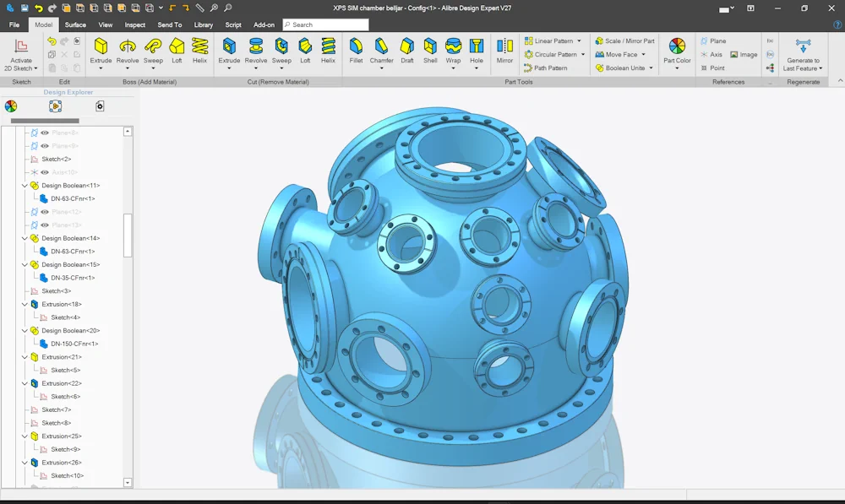Open the dropdown arrow under Boss Extrude

tap(101, 68)
